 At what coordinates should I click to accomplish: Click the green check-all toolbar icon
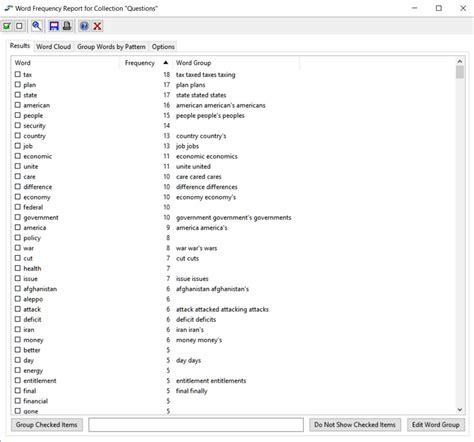pos(7,26)
